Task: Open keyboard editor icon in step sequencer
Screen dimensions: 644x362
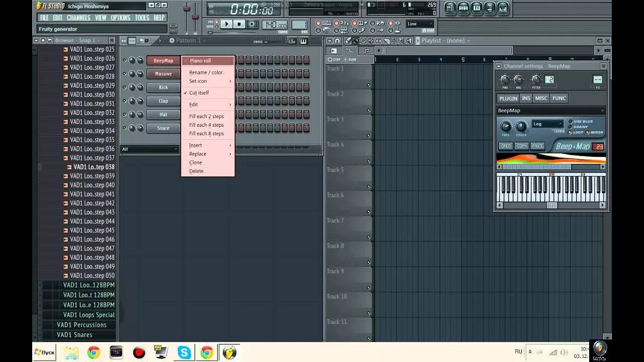Action: (x=303, y=41)
